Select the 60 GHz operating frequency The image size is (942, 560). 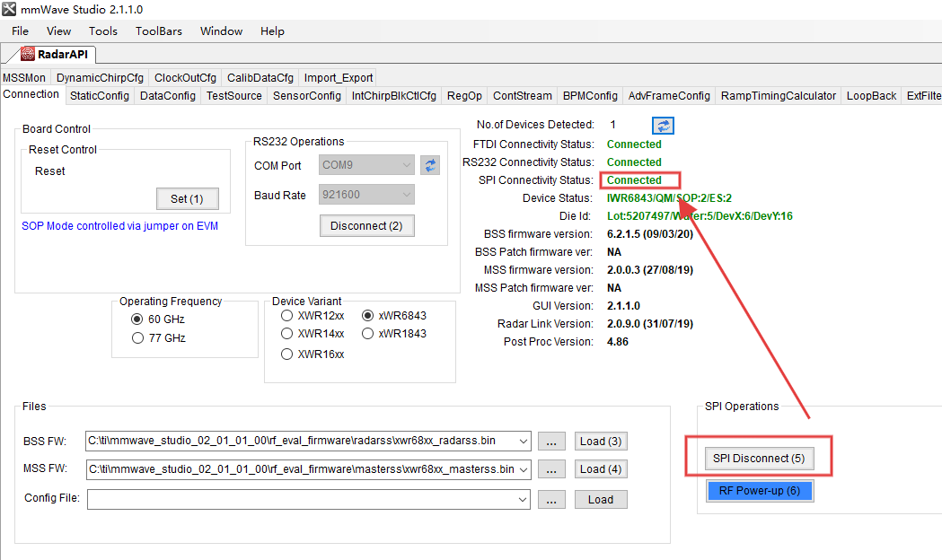[x=137, y=319]
